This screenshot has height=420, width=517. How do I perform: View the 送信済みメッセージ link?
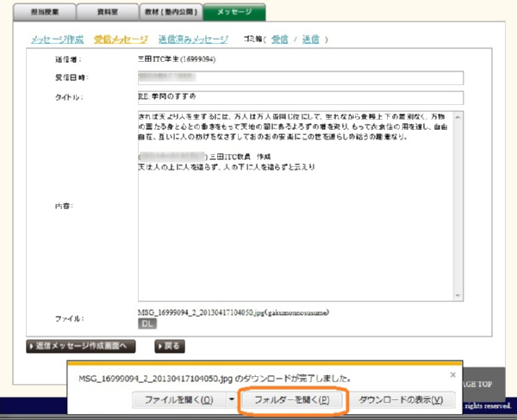click(x=194, y=40)
